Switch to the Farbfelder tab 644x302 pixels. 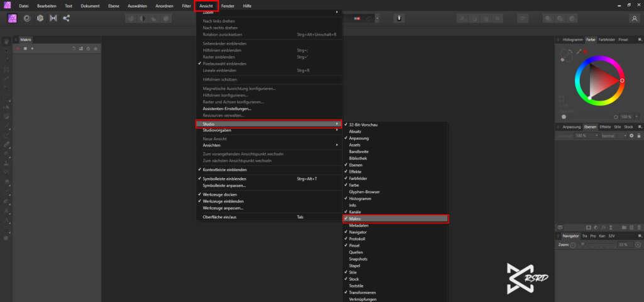tap(606, 40)
